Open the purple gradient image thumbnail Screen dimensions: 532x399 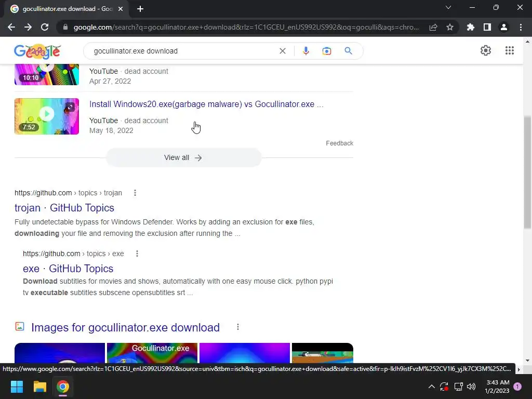(245, 353)
